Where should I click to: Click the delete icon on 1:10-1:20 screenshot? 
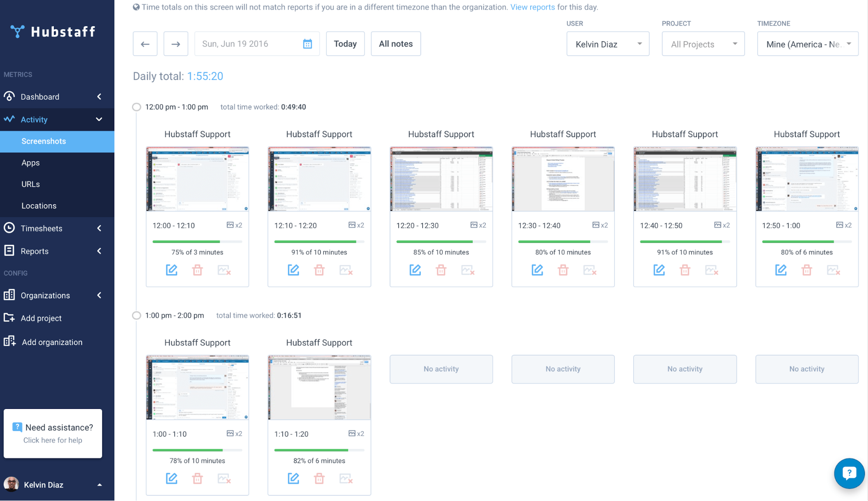pyautogui.click(x=319, y=478)
